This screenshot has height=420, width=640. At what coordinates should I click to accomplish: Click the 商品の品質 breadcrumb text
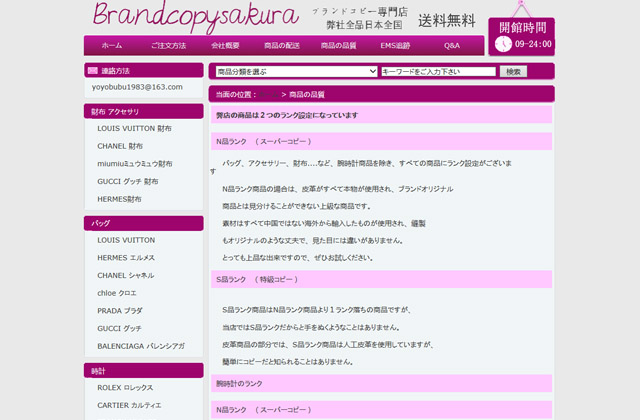[307, 95]
